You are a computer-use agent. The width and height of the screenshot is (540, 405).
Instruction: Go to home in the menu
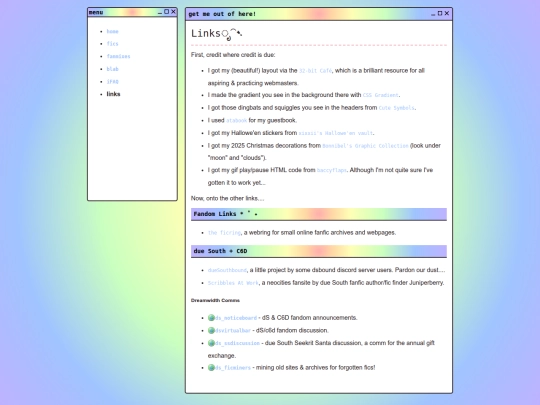(112, 32)
